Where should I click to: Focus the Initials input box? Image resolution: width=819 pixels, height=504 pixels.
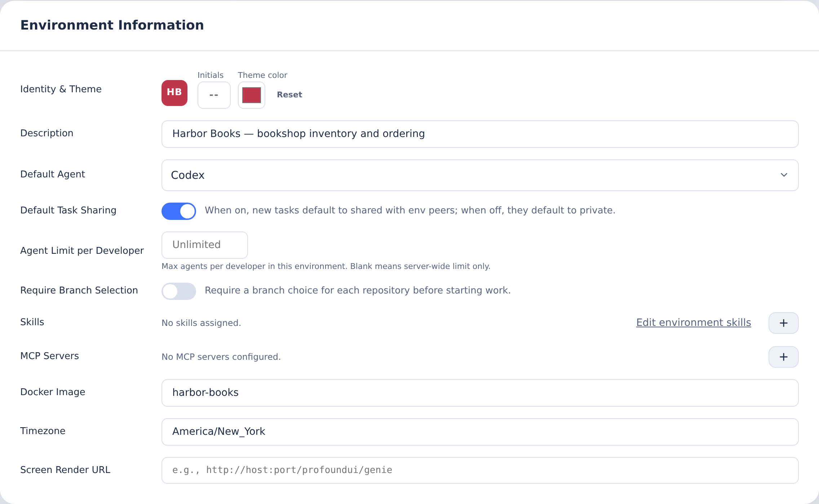[x=214, y=95]
